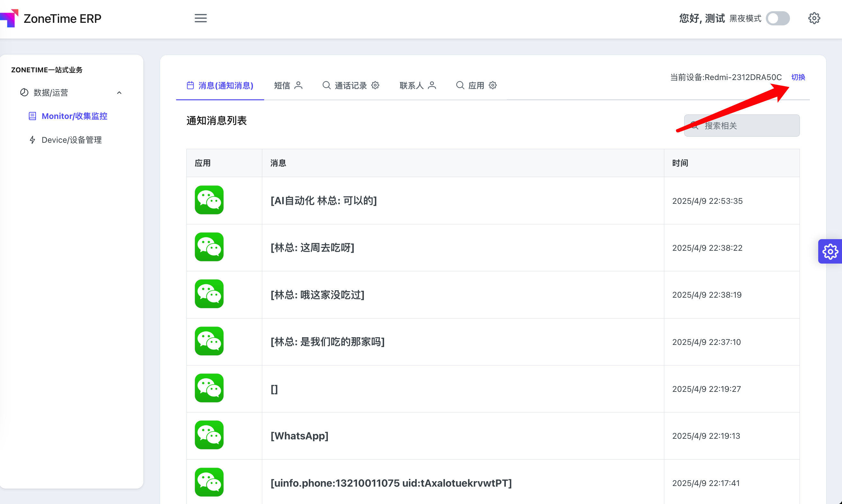Click timestamp 2025/4/9 22:38:19

point(707,295)
